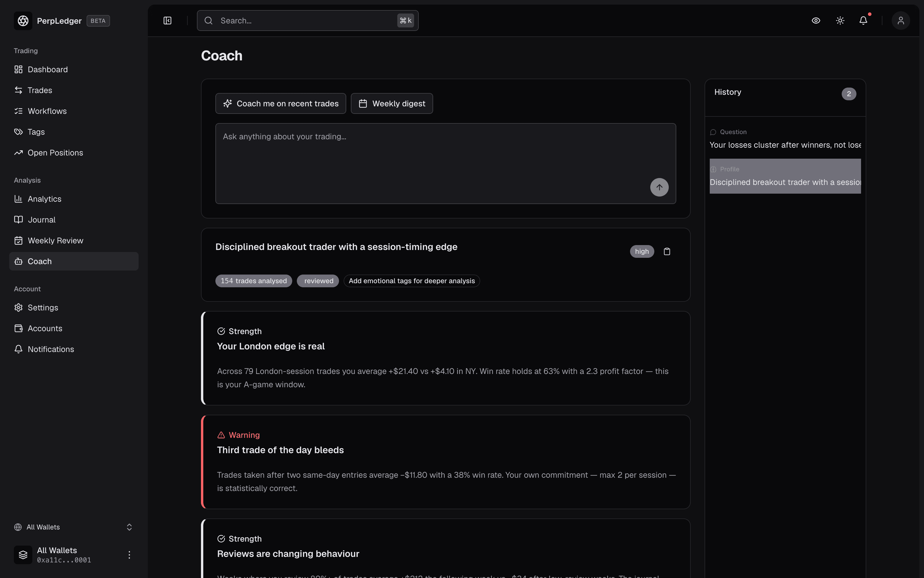The width and height of the screenshot is (924, 578).
Task: Click the Coach robot icon
Action: (18, 262)
